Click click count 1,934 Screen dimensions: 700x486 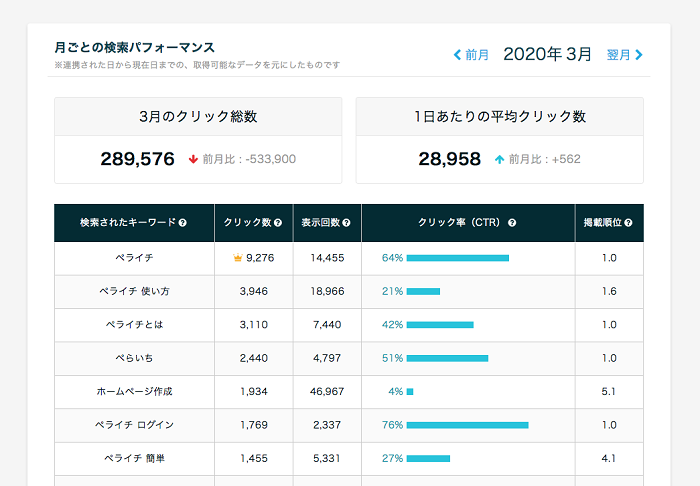254,392
